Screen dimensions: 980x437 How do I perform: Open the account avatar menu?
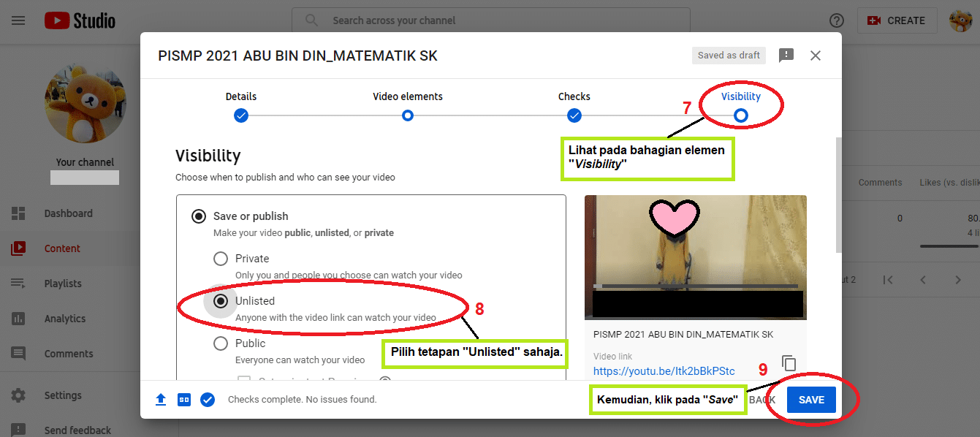pos(960,21)
